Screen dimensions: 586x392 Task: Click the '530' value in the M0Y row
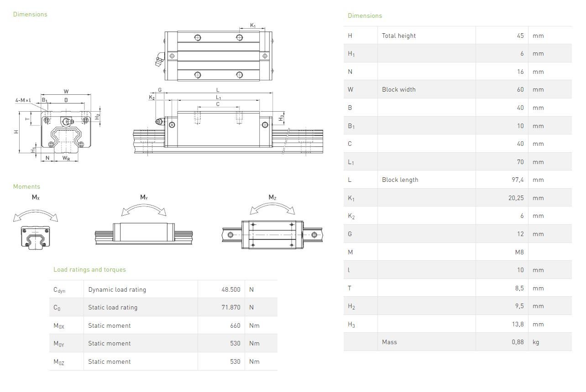click(235, 343)
